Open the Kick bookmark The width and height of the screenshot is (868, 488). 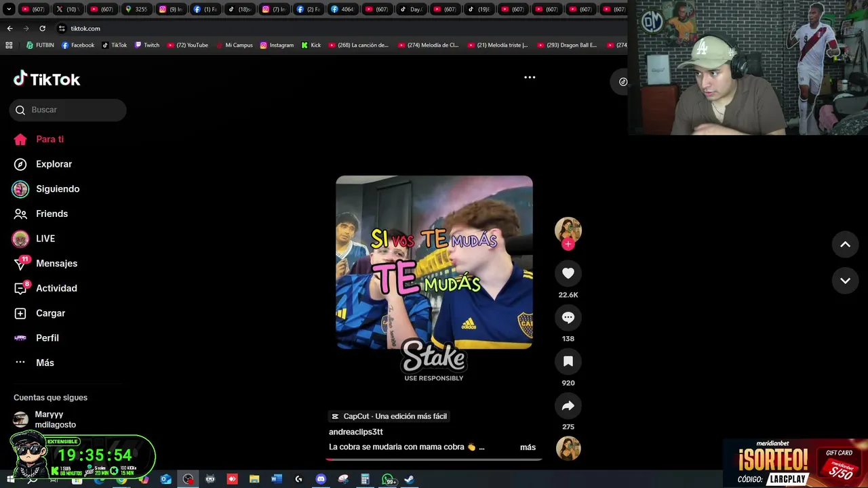coord(311,45)
